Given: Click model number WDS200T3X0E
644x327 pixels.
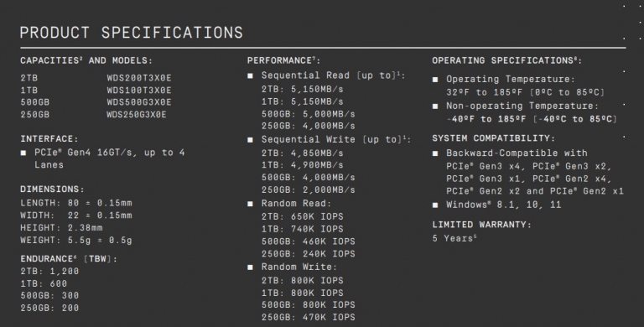Looking at the screenshot, I should point(139,78).
